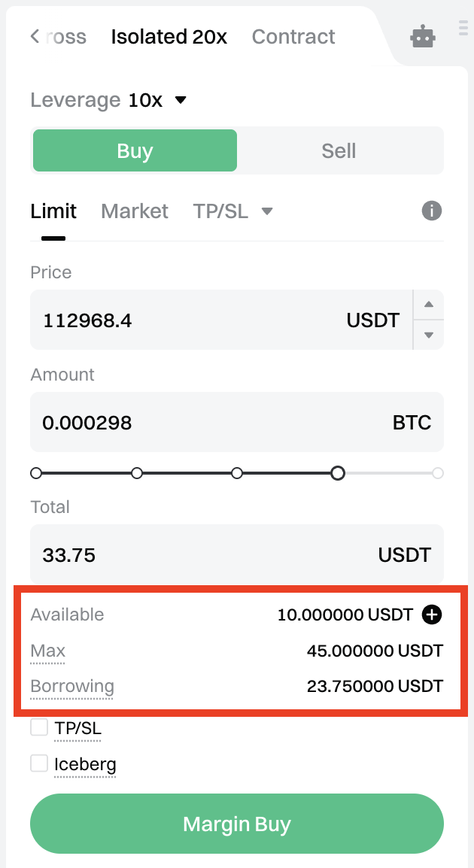Image resolution: width=474 pixels, height=868 pixels.
Task: Expand the TP/SL order type dropdown
Action: (266, 211)
